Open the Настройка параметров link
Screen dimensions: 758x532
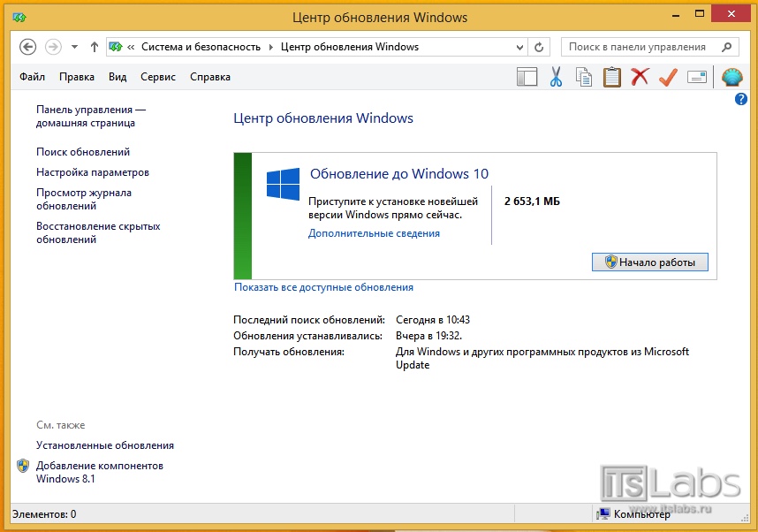click(x=93, y=172)
